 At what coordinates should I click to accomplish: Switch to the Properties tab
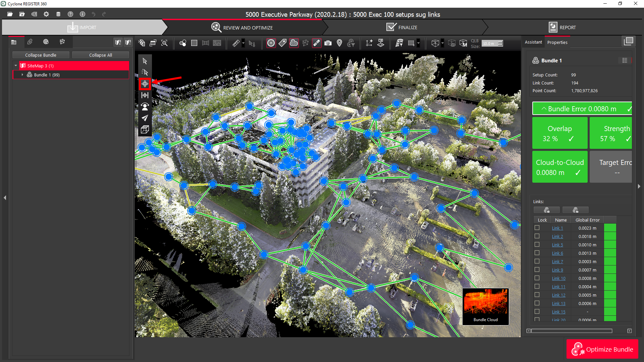[x=557, y=42]
